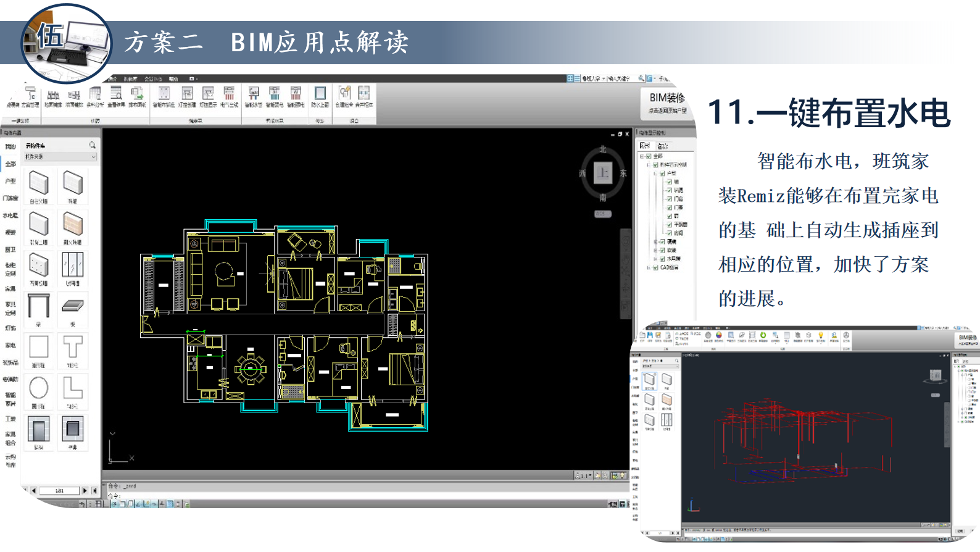The width and height of the screenshot is (980, 552).
Task: Jump to last page of component library
Action: point(94,490)
